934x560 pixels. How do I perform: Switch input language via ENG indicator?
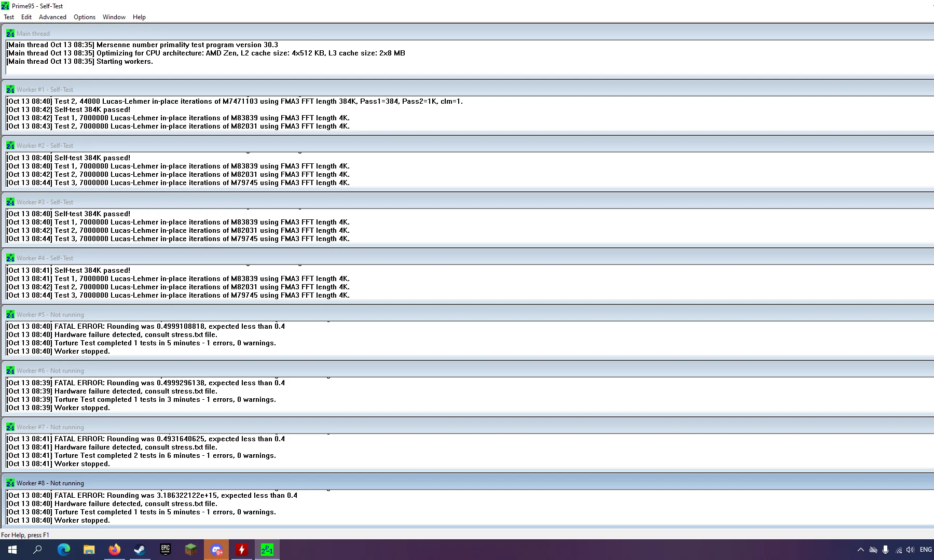point(926,550)
